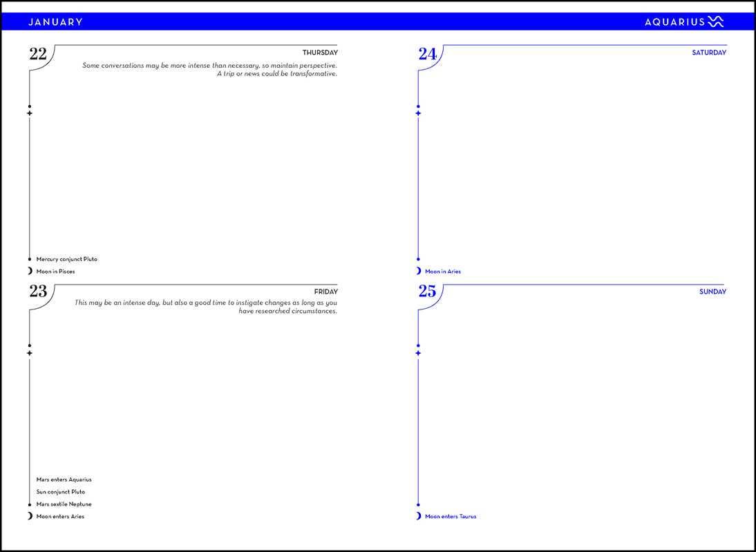Click the Mercury conjunct Pluto entry

pyautogui.click(x=66, y=259)
